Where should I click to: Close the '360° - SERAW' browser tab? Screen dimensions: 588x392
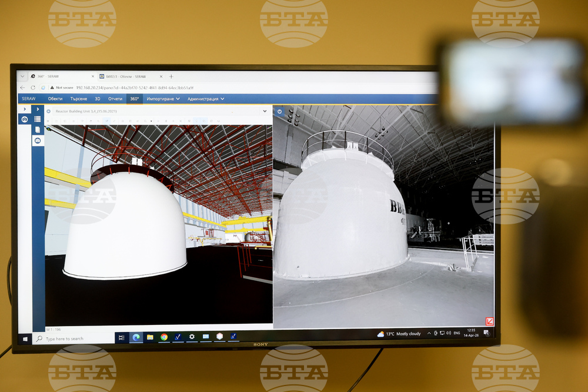pos(93,77)
